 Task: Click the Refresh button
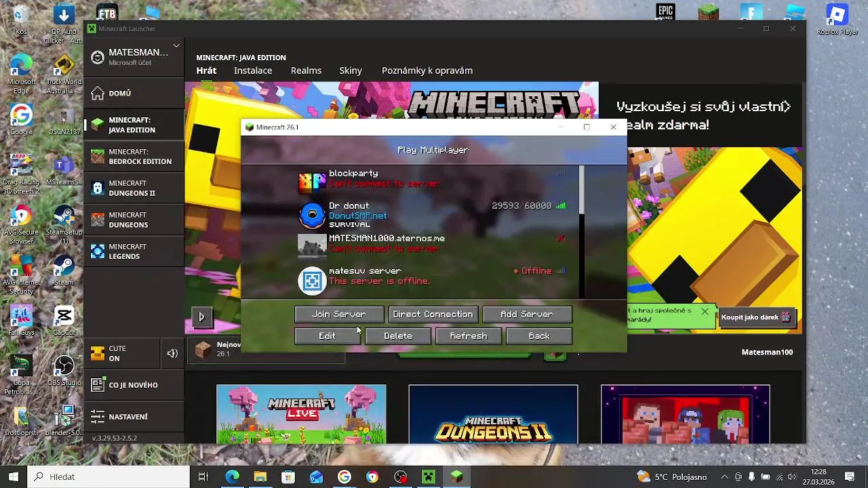pos(469,336)
